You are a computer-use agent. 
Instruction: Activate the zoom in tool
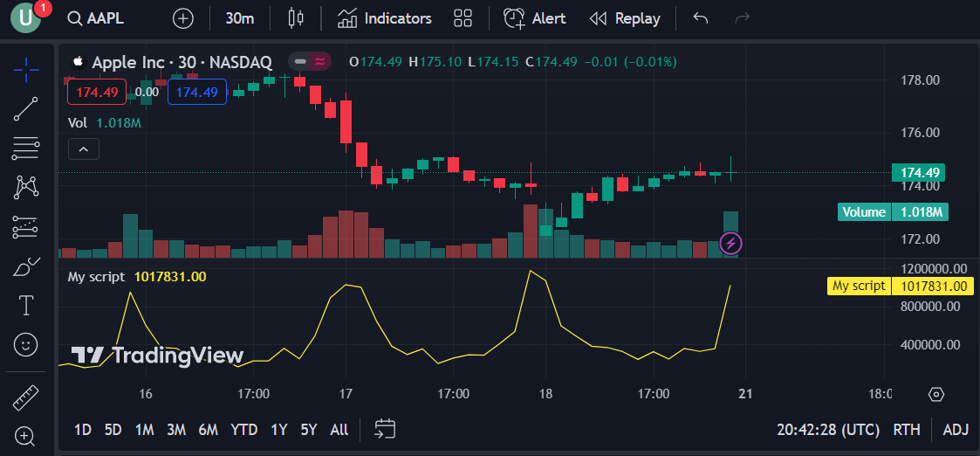coord(26,436)
